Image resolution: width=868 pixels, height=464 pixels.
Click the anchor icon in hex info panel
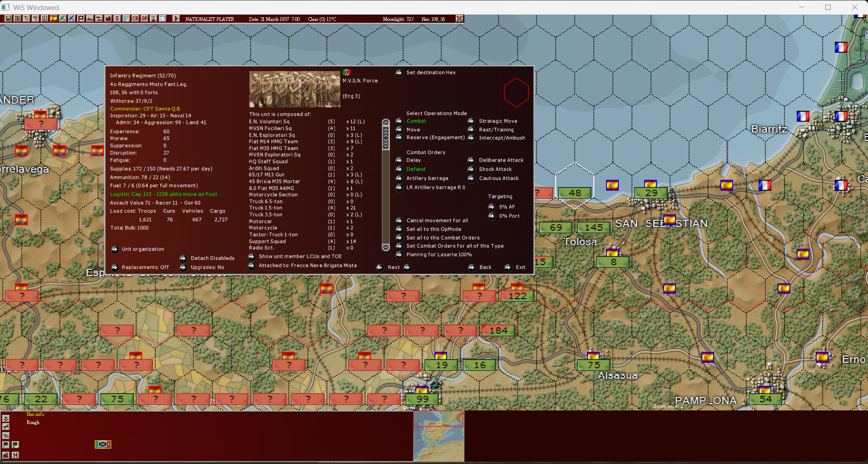[6, 418]
